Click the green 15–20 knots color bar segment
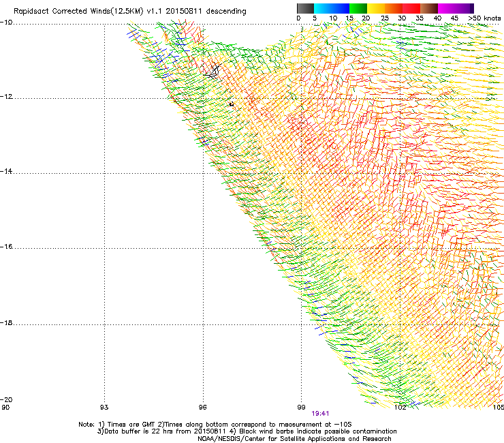504x443 pixels. (x=358, y=8)
